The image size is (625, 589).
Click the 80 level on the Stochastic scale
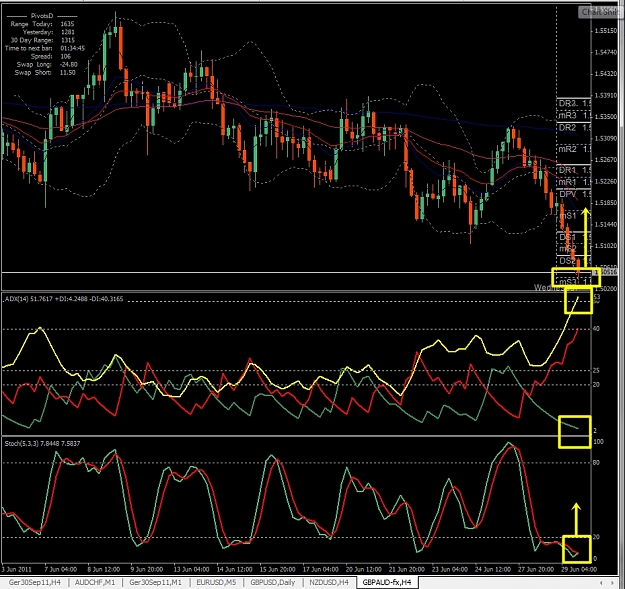[x=596, y=463]
